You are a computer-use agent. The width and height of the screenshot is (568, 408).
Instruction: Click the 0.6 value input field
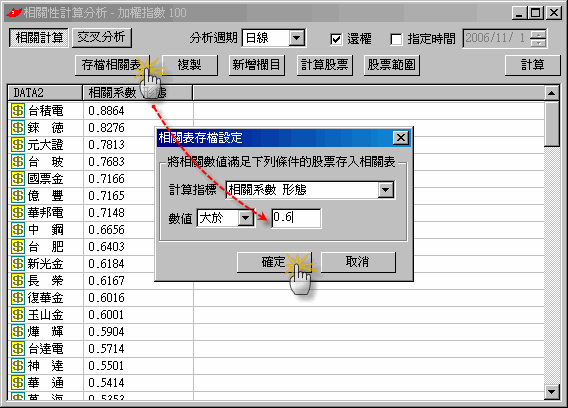[296, 218]
